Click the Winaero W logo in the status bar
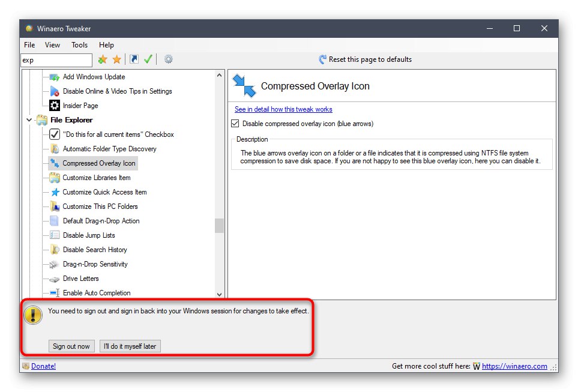 [x=476, y=366]
